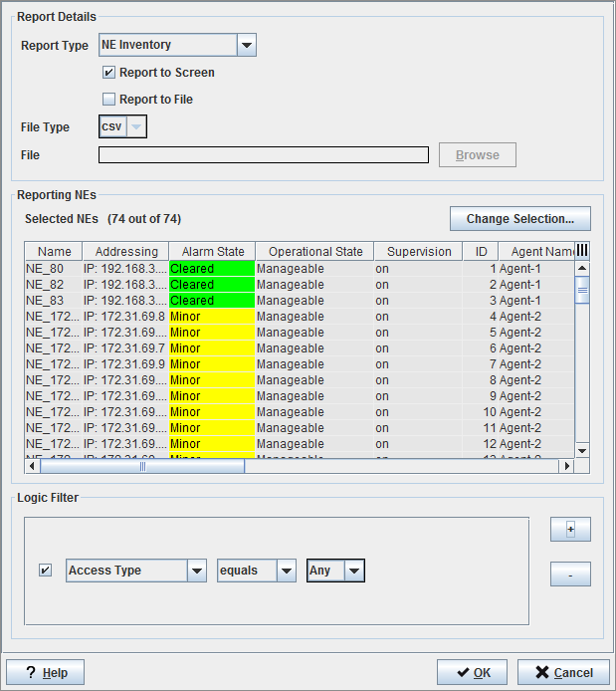Viewport: 616px width, 691px height.
Task: Uncheck the Access Type filter checkbox
Action: pos(45,571)
